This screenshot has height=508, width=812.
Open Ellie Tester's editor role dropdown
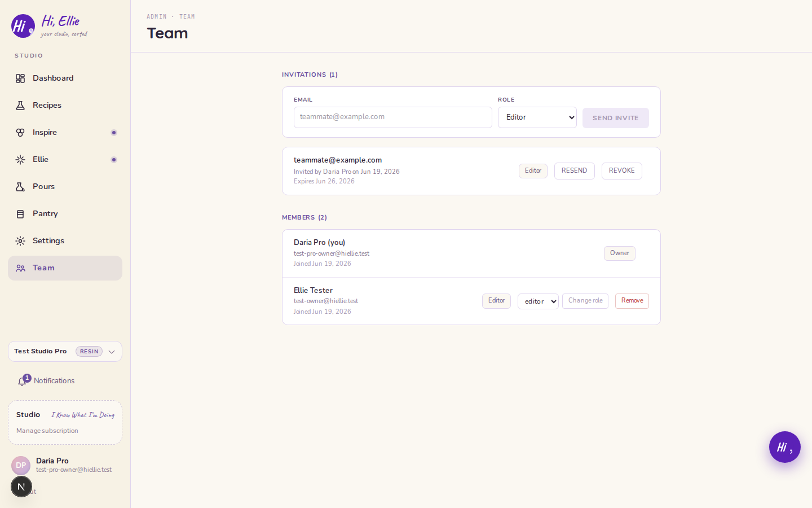point(538,301)
